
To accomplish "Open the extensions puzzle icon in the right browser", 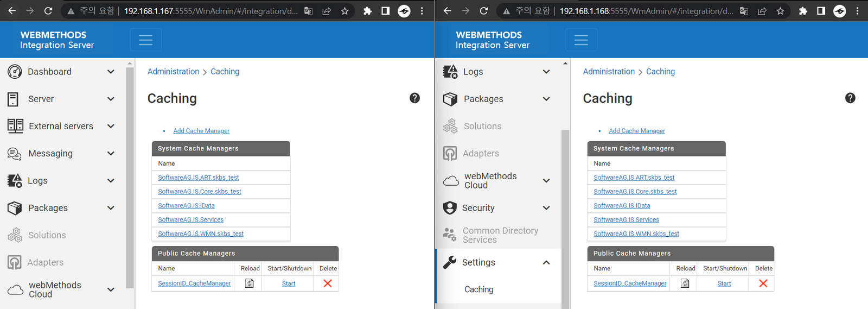I will pos(803,11).
